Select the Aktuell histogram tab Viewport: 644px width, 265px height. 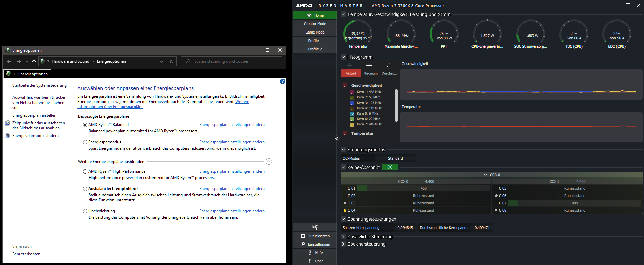[351, 73]
